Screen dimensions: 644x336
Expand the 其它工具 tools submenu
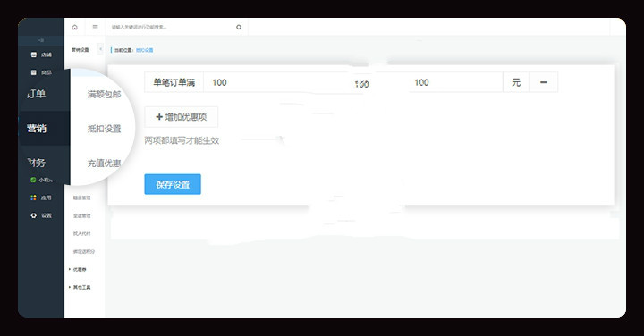[80, 287]
